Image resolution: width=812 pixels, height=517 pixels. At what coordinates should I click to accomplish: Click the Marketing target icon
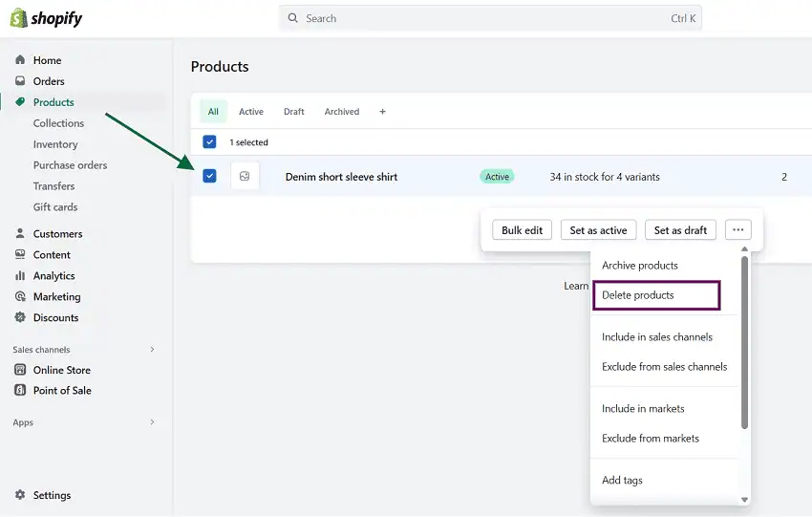click(x=20, y=297)
